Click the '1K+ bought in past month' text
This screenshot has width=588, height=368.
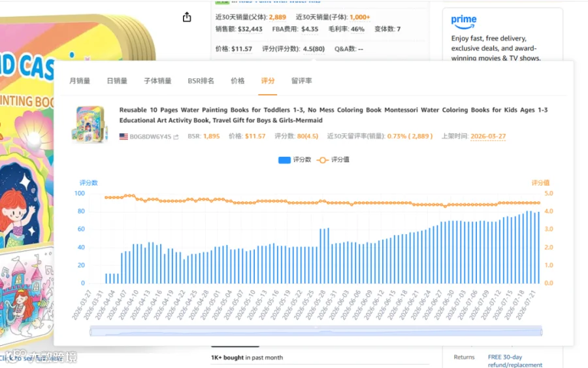click(247, 358)
